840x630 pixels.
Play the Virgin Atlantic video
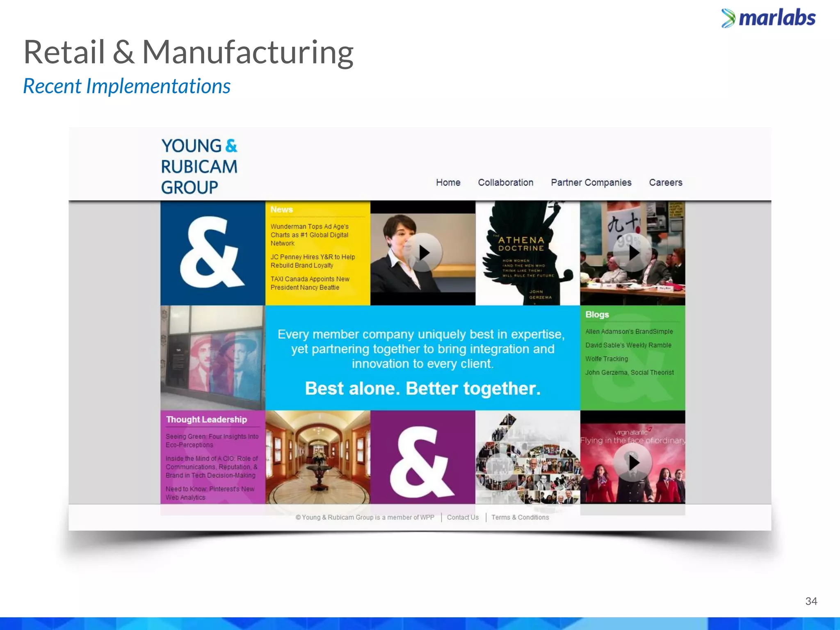pos(633,462)
